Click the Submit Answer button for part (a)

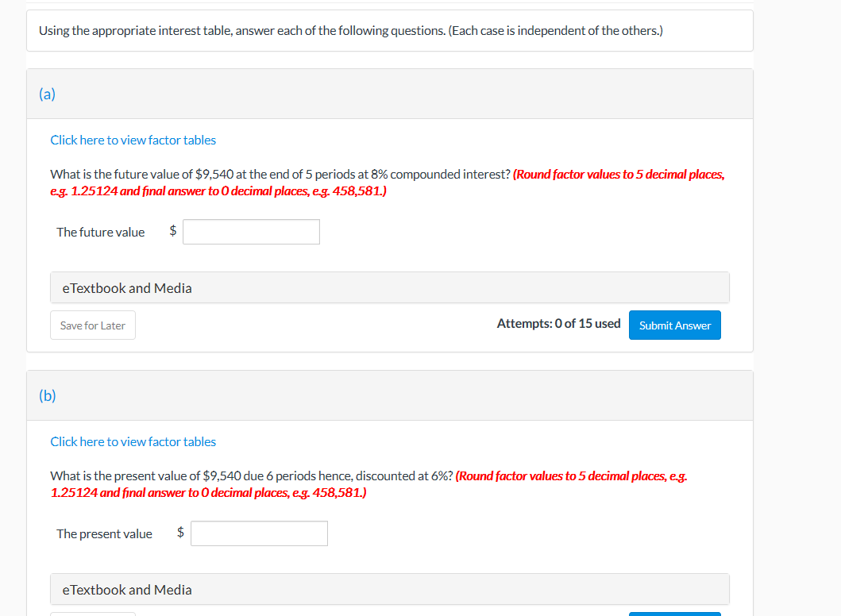pyautogui.click(x=674, y=325)
